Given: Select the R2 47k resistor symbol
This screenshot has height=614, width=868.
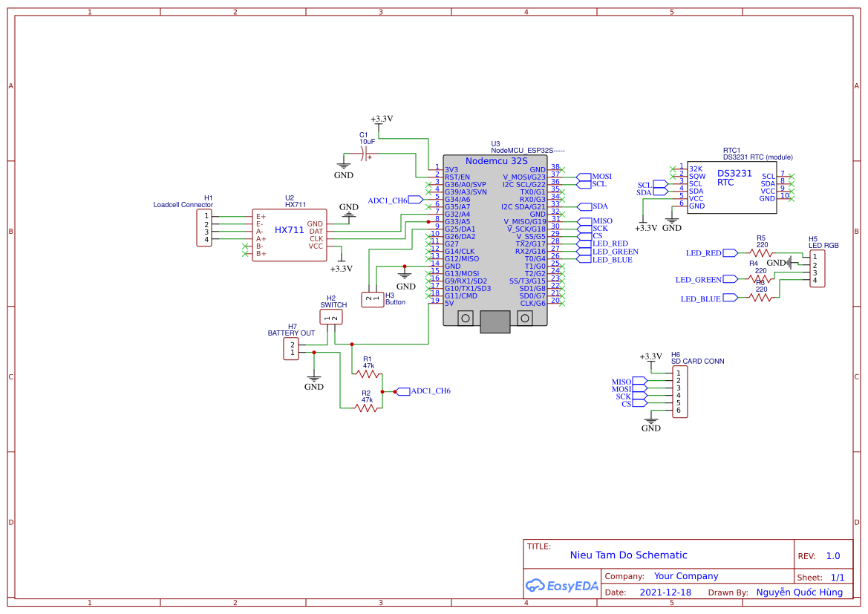Looking at the screenshot, I should (366, 408).
